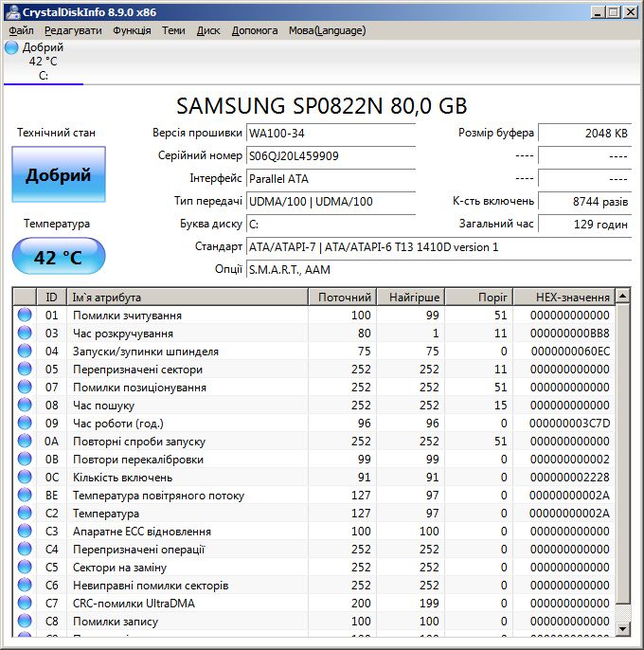This screenshot has width=644, height=650.
Task: Click the SMART list vertical scrollbar thumb
Action: click(x=622, y=454)
